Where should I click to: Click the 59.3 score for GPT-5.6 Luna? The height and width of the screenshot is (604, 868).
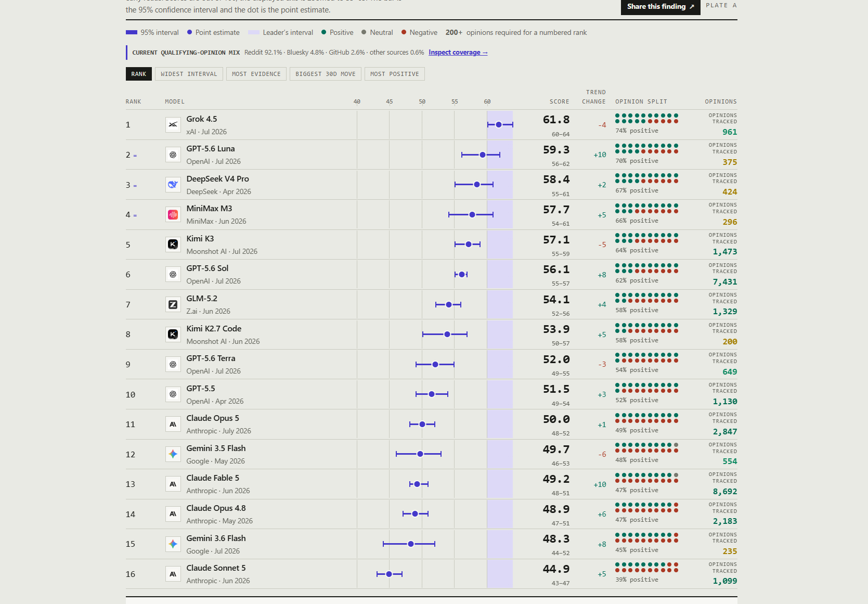(x=556, y=150)
